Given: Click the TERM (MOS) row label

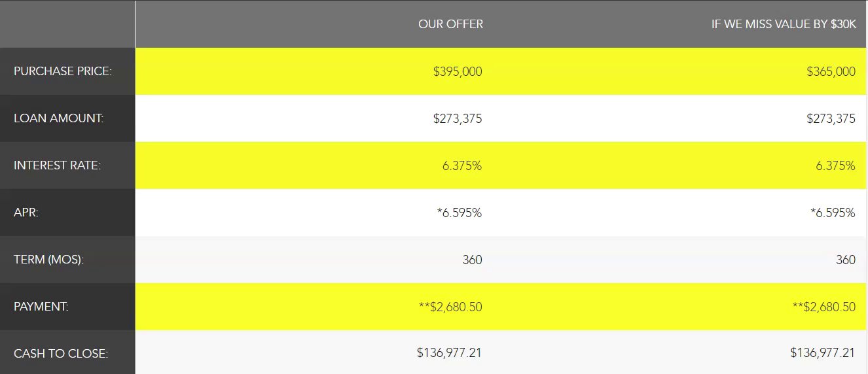Looking at the screenshot, I should tap(49, 260).
